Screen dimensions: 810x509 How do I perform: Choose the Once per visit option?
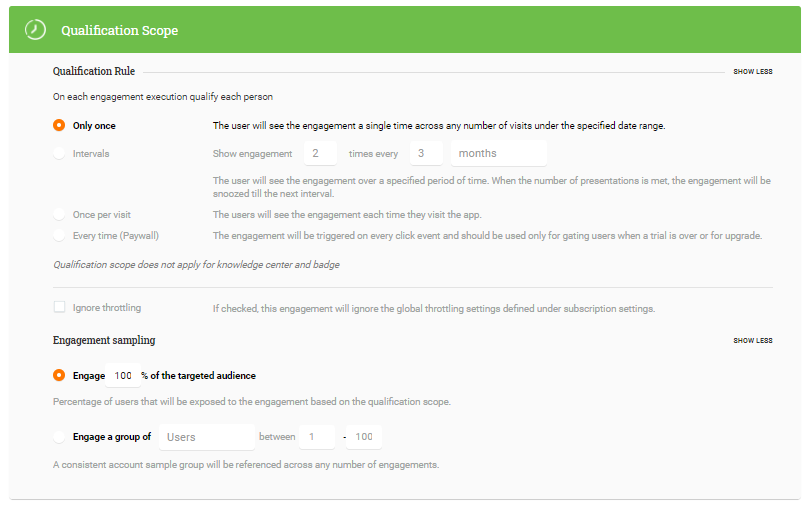tap(59, 214)
